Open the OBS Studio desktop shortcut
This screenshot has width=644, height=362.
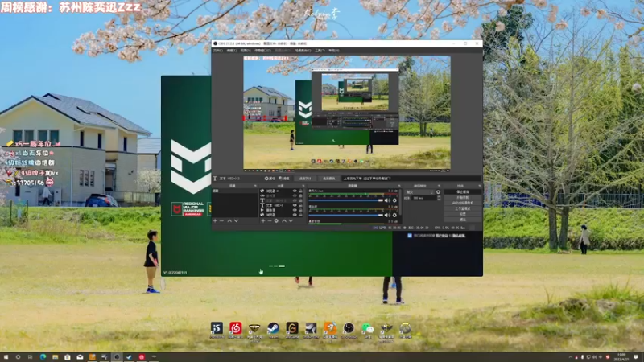point(349,328)
